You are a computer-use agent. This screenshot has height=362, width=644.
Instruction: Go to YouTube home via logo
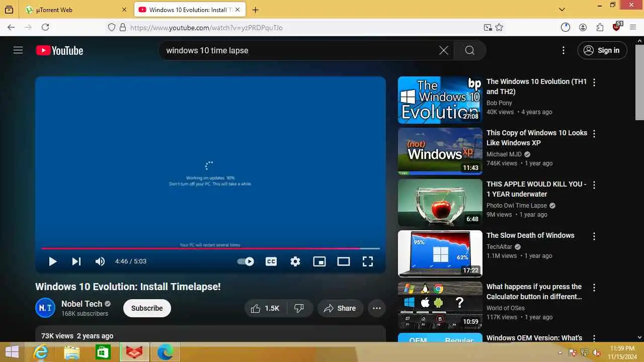click(59, 50)
